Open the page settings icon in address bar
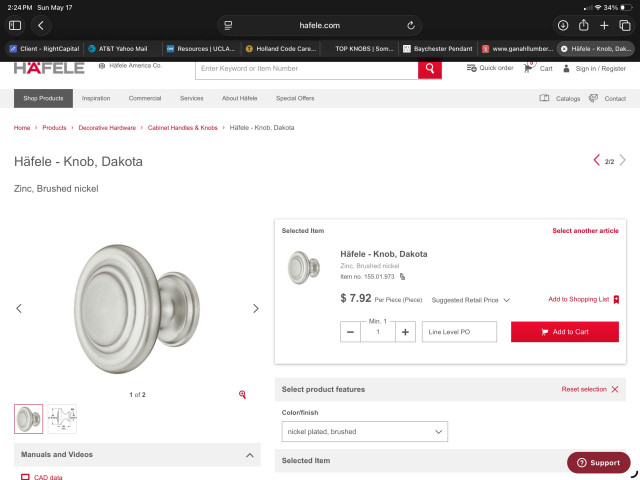The width and height of the screenshot is (640, 480). [x=228, y=25]
